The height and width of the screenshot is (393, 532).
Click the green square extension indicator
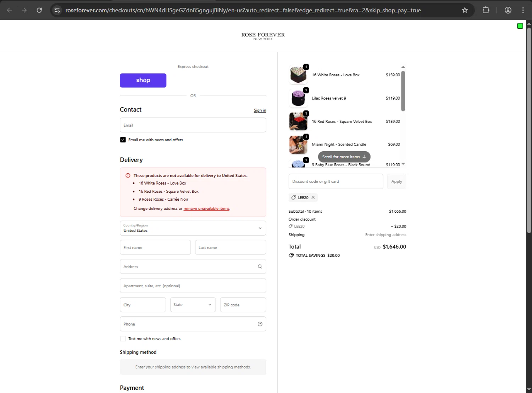click(x=520, y=26)
